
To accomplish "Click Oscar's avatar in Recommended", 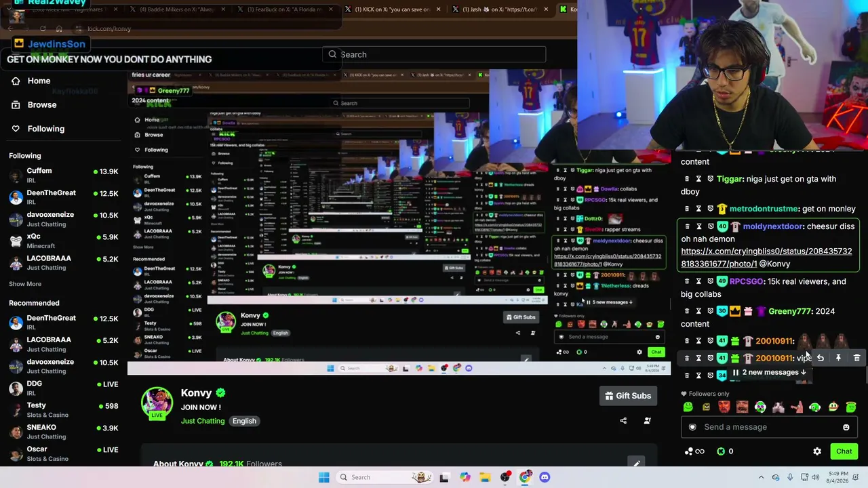I will (x=16, y=453).
